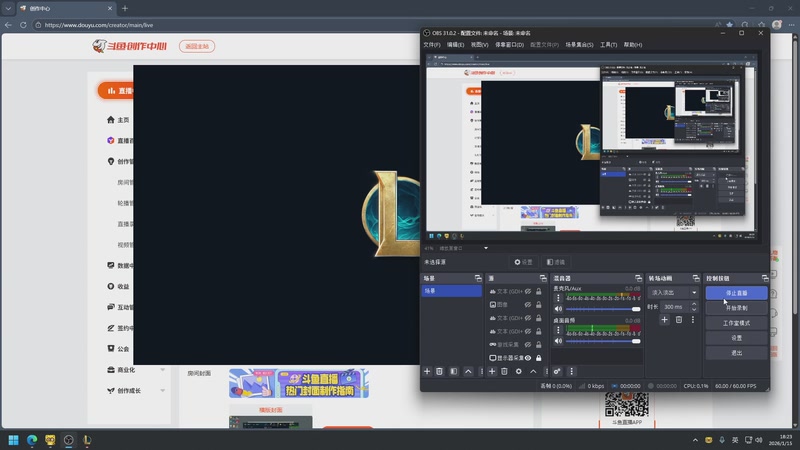Pop out the 源 (sources) dock panel

[x=543, y=278]
